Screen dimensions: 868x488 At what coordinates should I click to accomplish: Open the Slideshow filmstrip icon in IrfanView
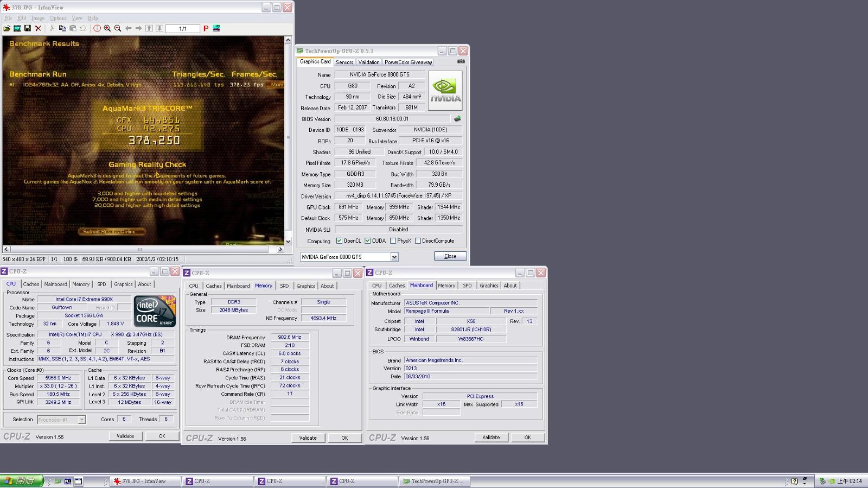17,28
